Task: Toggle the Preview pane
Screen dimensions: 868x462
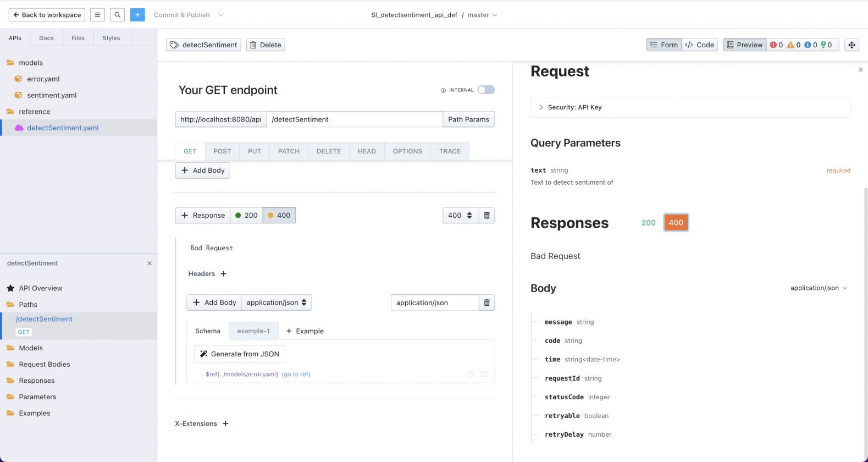Action: pos(745,45)
